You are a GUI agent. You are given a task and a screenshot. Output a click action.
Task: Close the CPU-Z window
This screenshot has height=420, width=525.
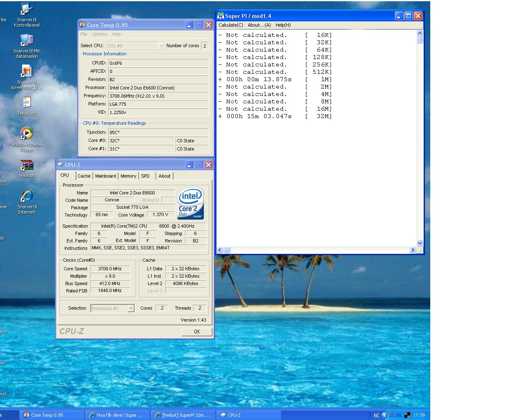click(x=208, y=164)
